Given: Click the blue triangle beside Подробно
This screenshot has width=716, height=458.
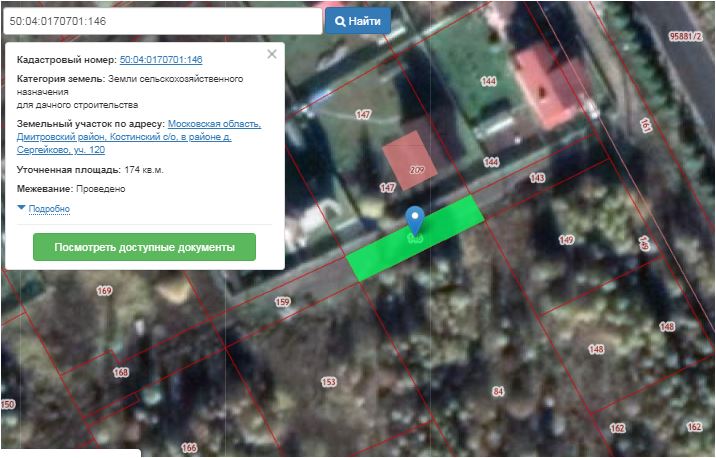Looking at the screenshot, I should pos(22,208).
